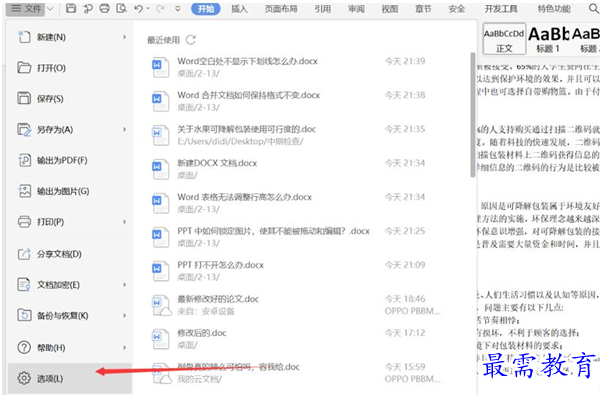Viewport: 604px width, 397px height.
Task: Open the 章节 tab
Action: click(423, 8)
